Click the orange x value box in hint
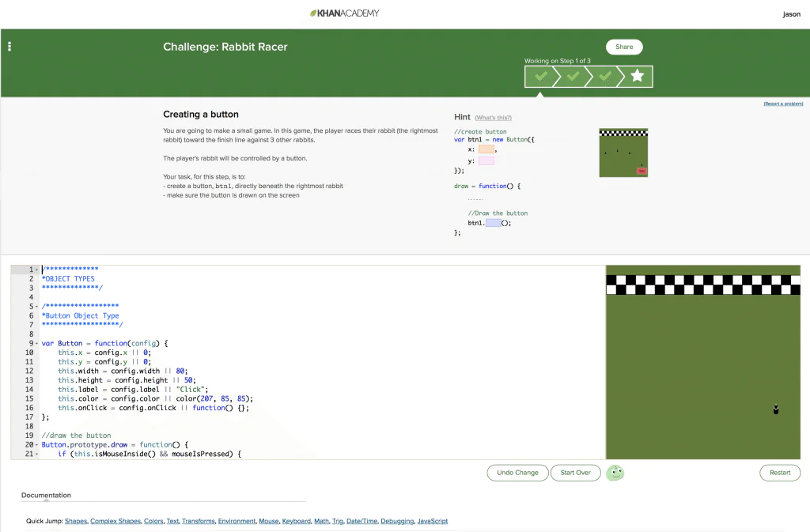810x532 pixels. pos(486,149)
